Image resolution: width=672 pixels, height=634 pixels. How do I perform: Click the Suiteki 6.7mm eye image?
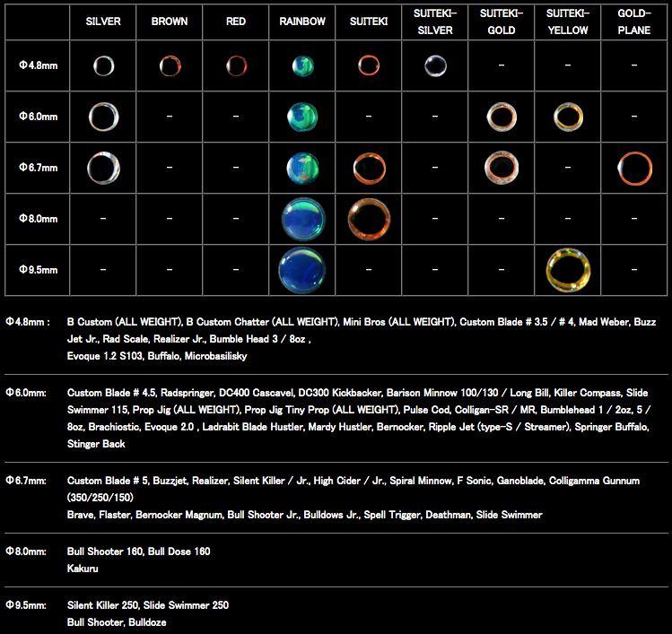tap(369, 169)
